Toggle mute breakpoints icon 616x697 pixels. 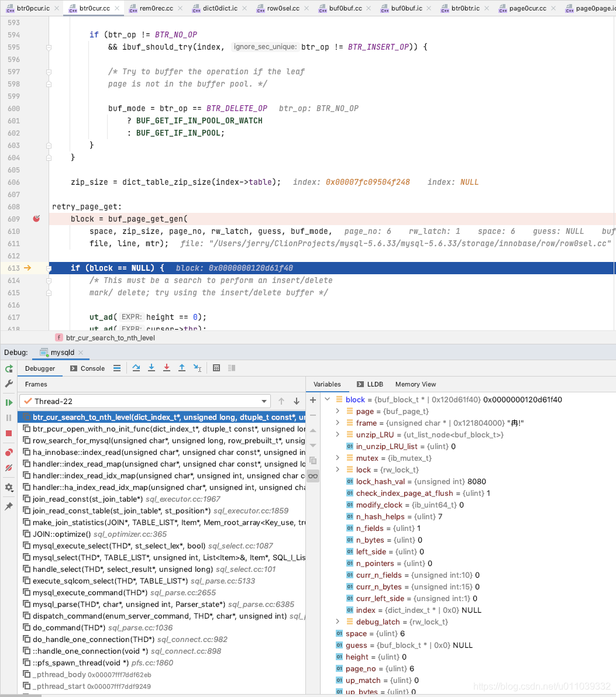tap(9, 468)
